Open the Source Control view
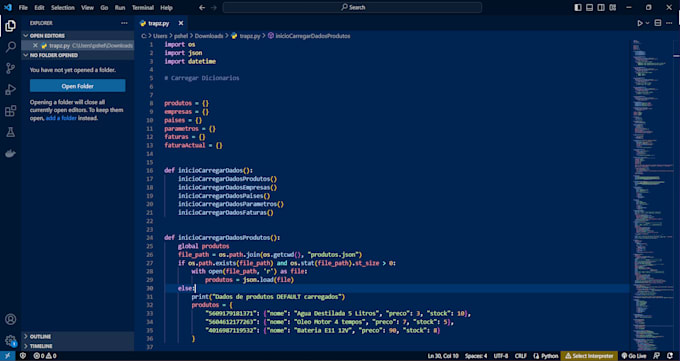 [x=10, y=68]
